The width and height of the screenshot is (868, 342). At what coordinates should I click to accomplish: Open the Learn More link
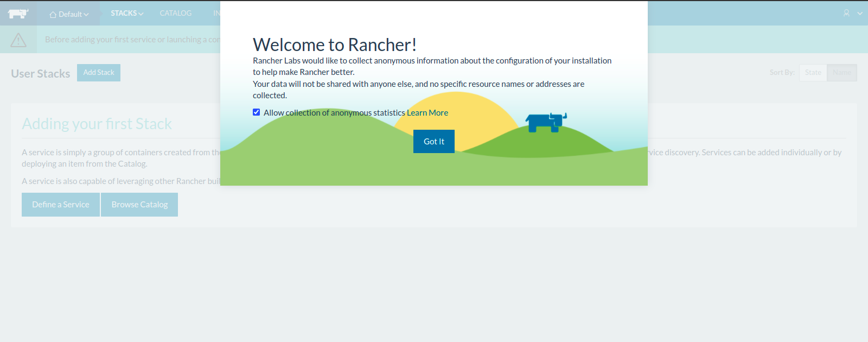427,113
